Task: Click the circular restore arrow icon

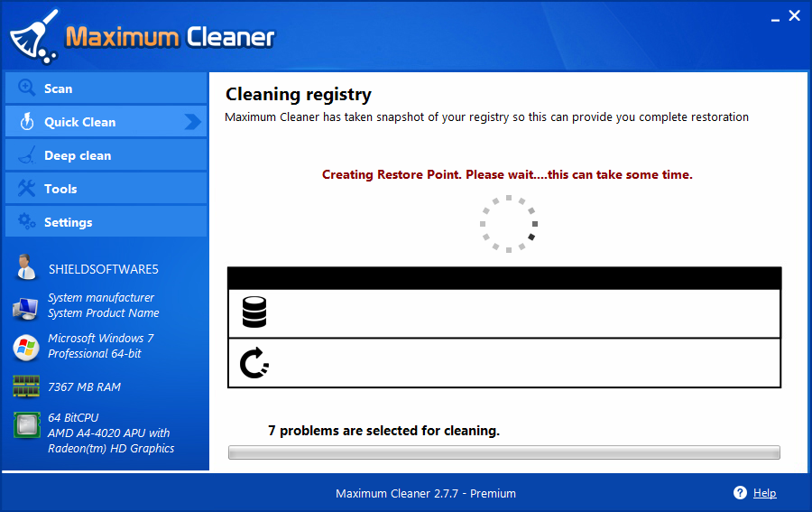Action: [x=254, y=363]
